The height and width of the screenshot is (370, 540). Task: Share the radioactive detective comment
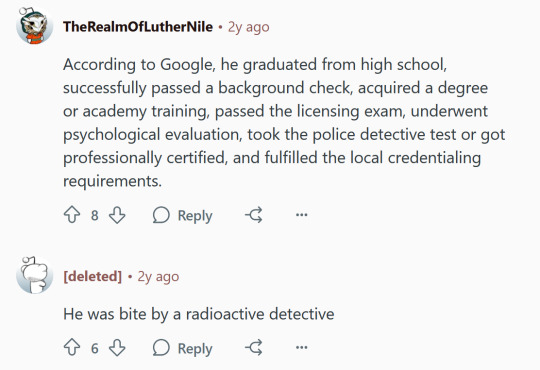coord(254,348)
